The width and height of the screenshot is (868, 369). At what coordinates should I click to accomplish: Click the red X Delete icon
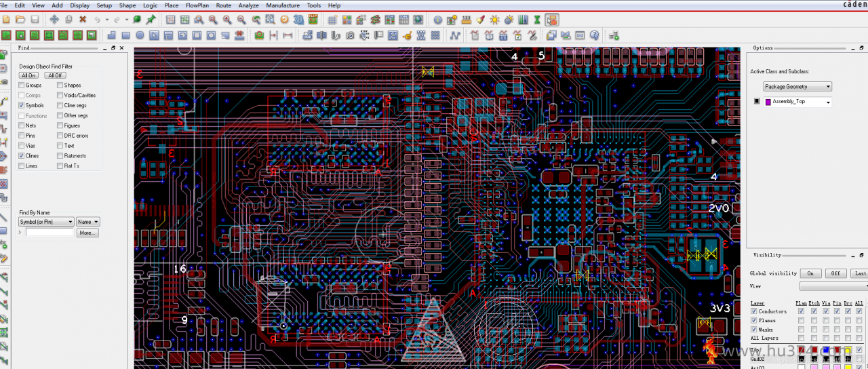[83, 20]
